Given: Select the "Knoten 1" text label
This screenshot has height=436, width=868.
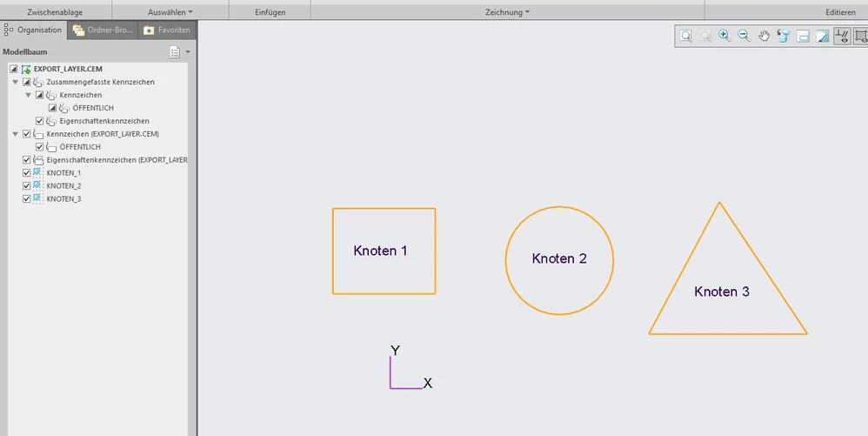Looking at the screenshot, I should click(x=380, y=251).
